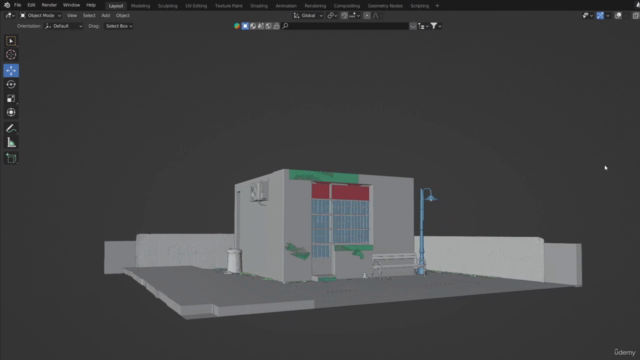
Task: Select the red awning on building
Action: [341, 191]
